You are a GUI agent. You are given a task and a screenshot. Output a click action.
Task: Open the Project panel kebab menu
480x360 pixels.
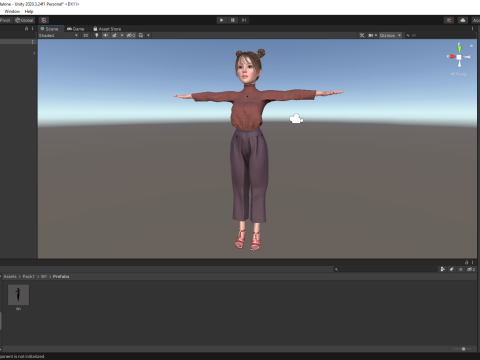(472, 262)
